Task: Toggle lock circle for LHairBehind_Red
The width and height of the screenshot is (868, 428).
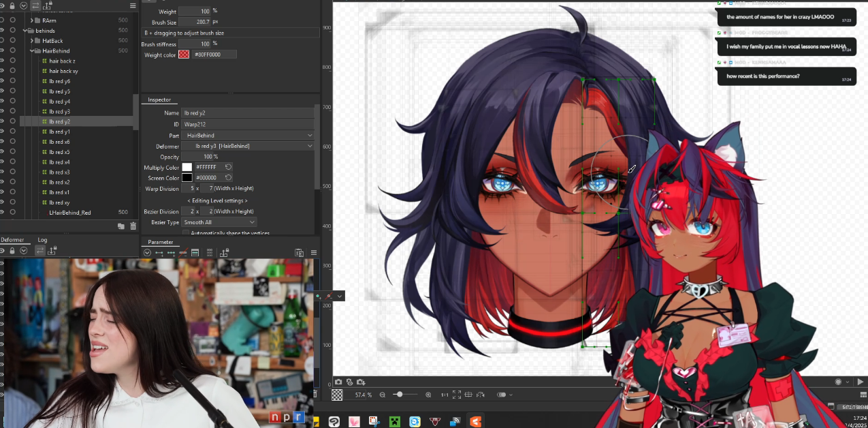Action: tap(12, 213)
